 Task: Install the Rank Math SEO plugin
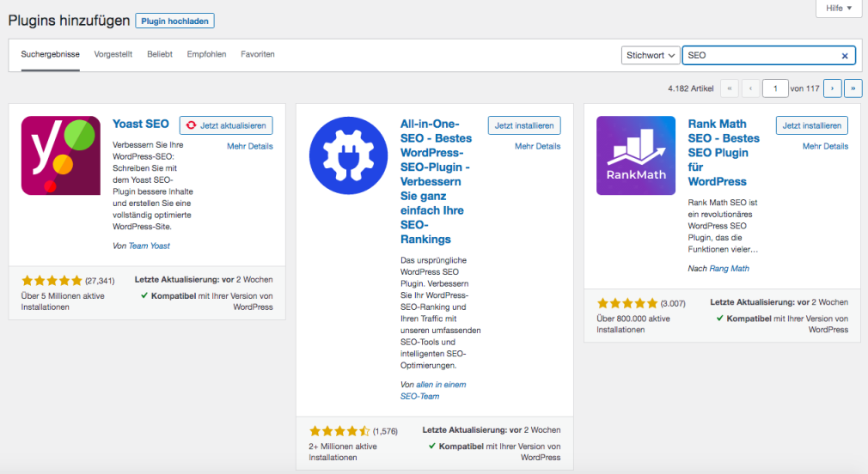812,125
